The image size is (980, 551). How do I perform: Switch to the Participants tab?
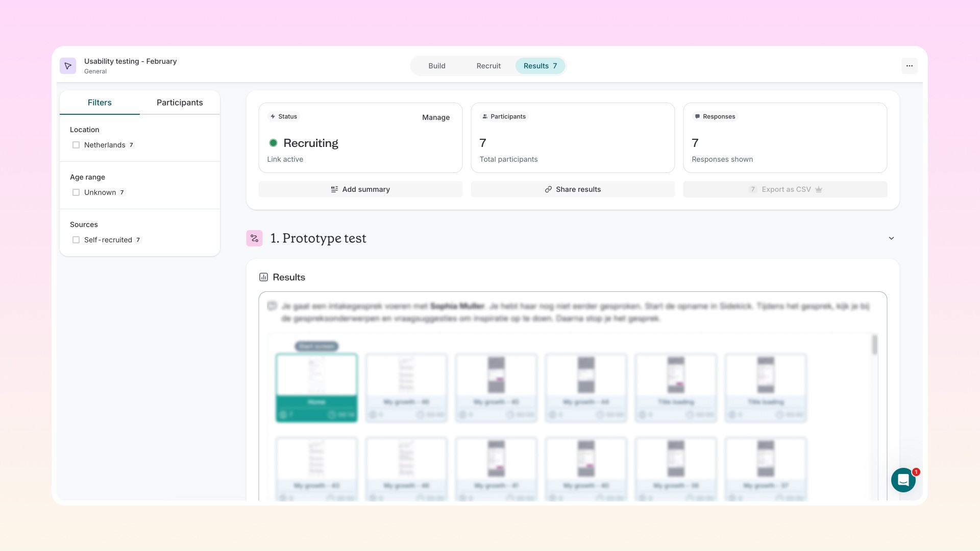point(180,103)
